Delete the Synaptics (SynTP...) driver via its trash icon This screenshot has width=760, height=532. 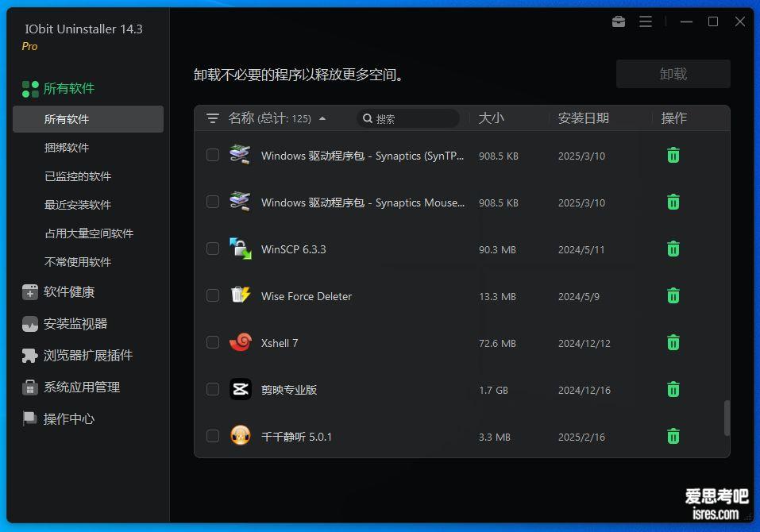tap(673, 155)
